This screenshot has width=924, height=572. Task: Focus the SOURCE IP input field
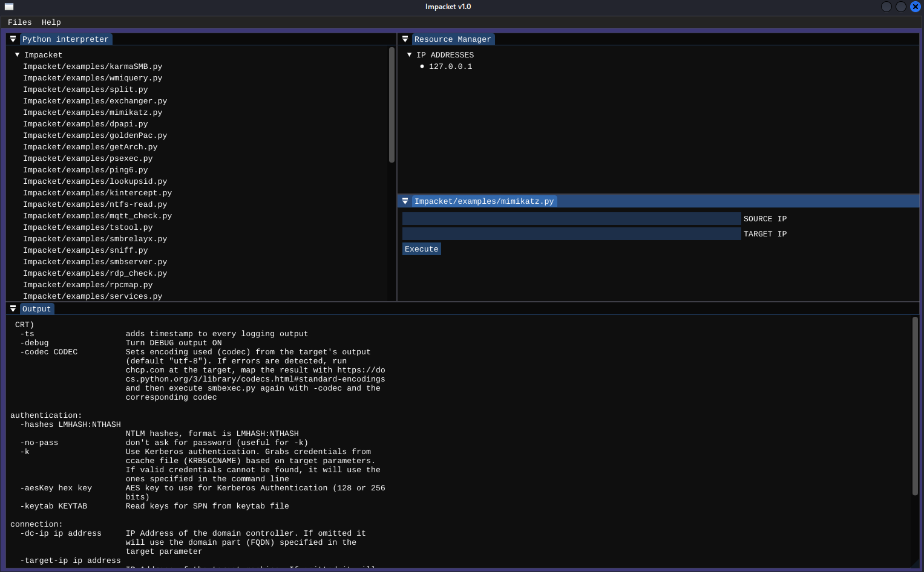coord(572,219)
